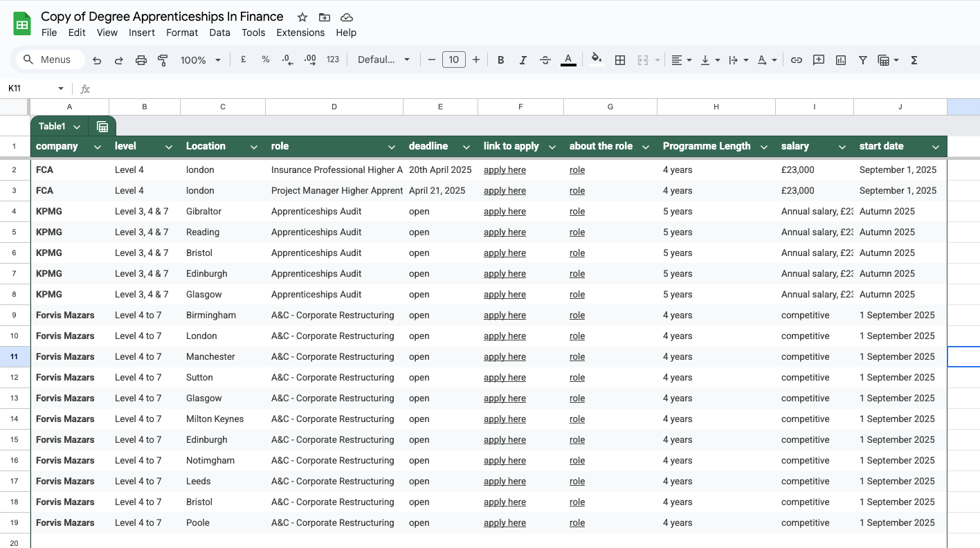Open table/filter views dropdown

click(888, 60)
